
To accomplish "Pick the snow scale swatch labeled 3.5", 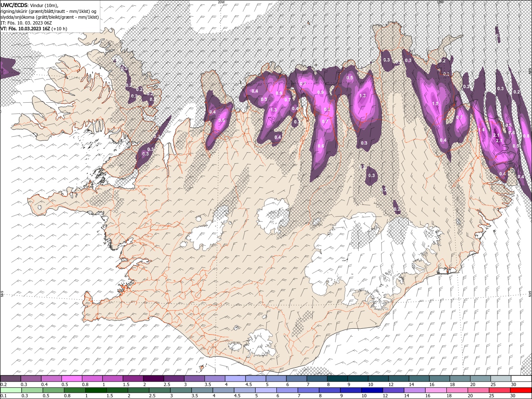I will tap(215, 379).
